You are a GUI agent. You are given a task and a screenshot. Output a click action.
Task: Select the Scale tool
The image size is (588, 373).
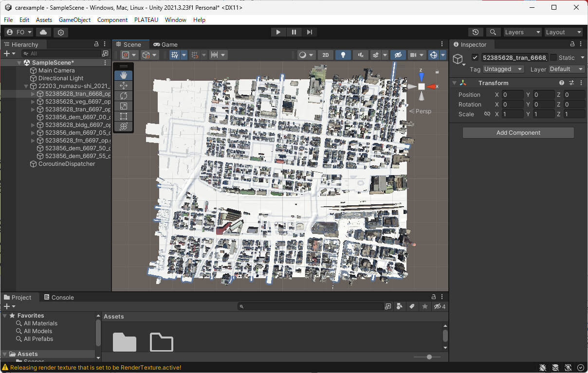[123, 106]
